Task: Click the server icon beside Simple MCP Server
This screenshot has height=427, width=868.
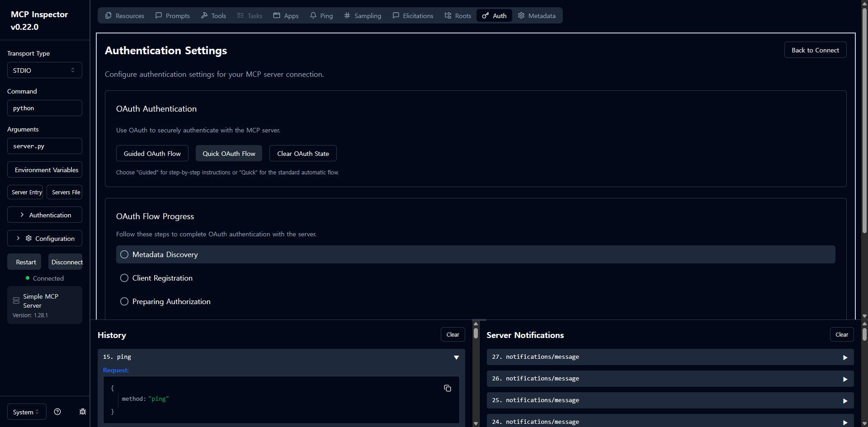Action: tap(16, 300)
